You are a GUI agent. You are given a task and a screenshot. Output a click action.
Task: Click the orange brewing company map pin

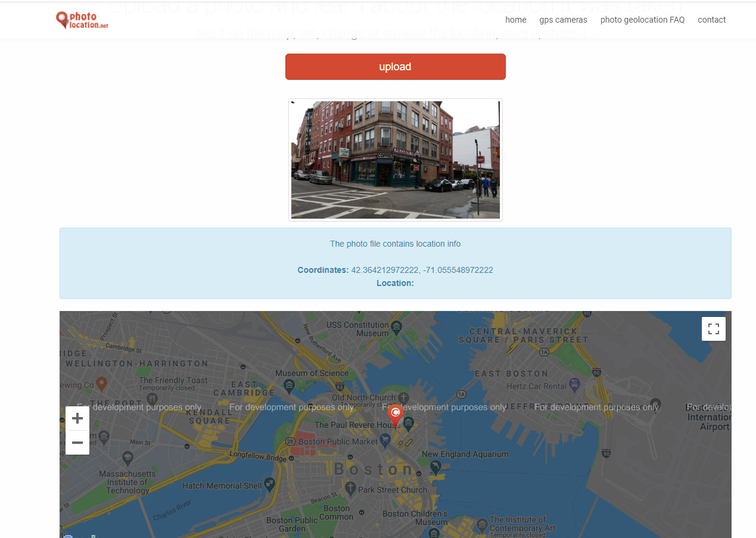[x=101, y=383]
